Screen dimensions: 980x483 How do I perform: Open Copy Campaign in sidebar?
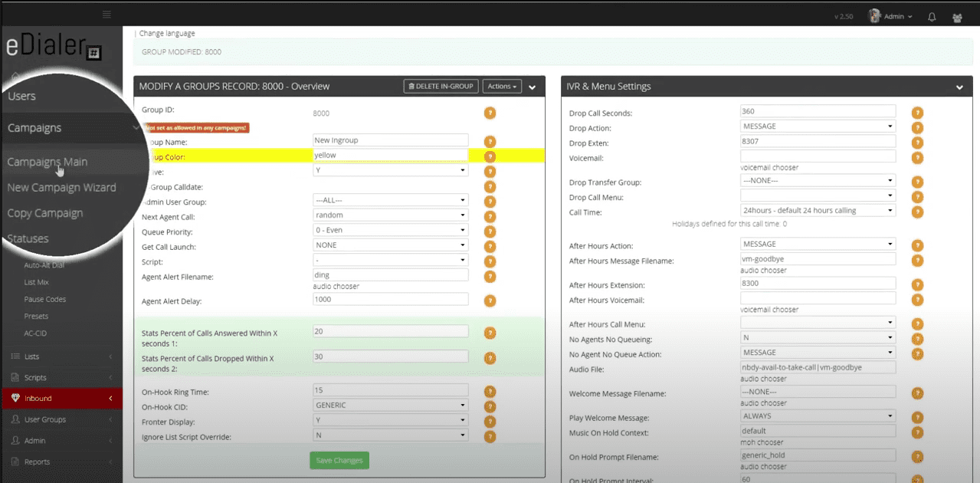(x=44, y=213)
